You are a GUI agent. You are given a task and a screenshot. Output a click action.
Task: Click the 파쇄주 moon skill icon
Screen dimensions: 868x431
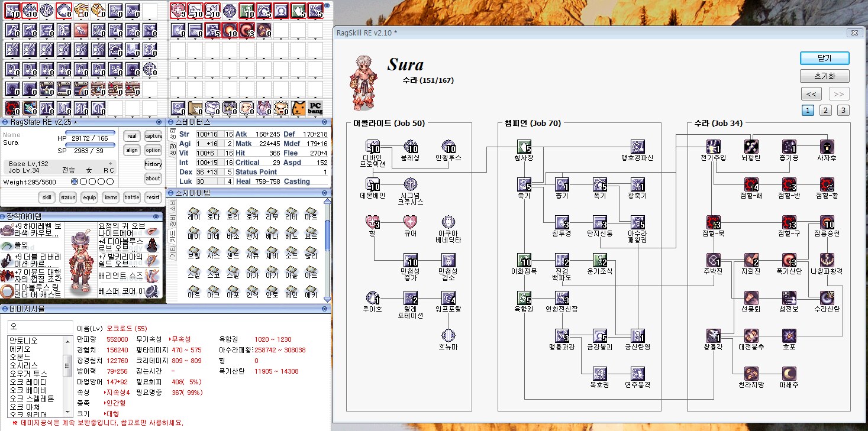pyautogui.click(x=789, y=373)
